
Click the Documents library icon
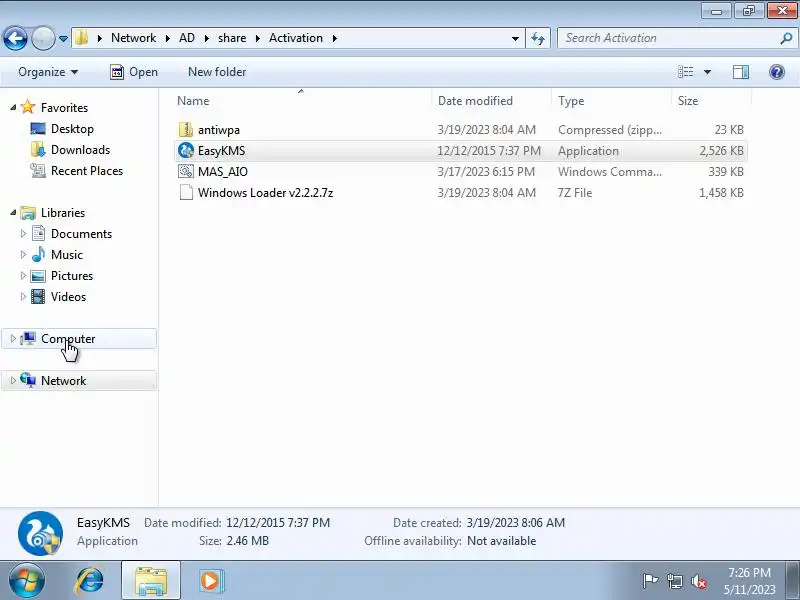coord(38,233)
